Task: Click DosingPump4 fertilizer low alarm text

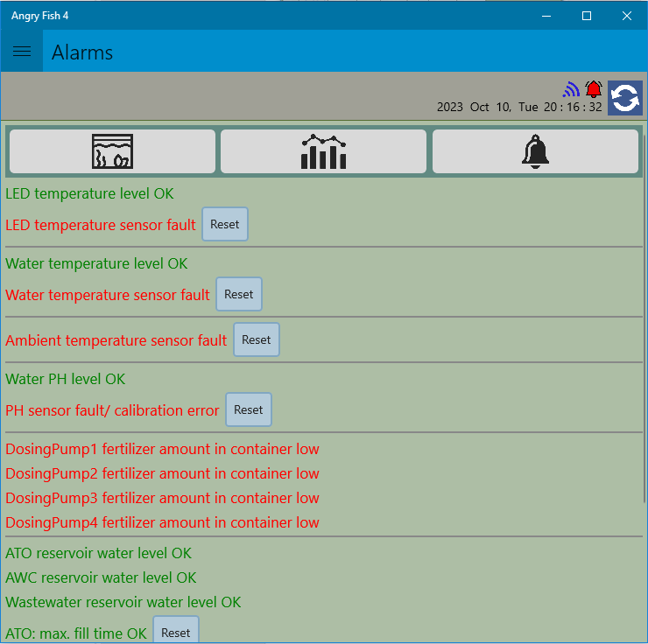Action: [162, 522]
